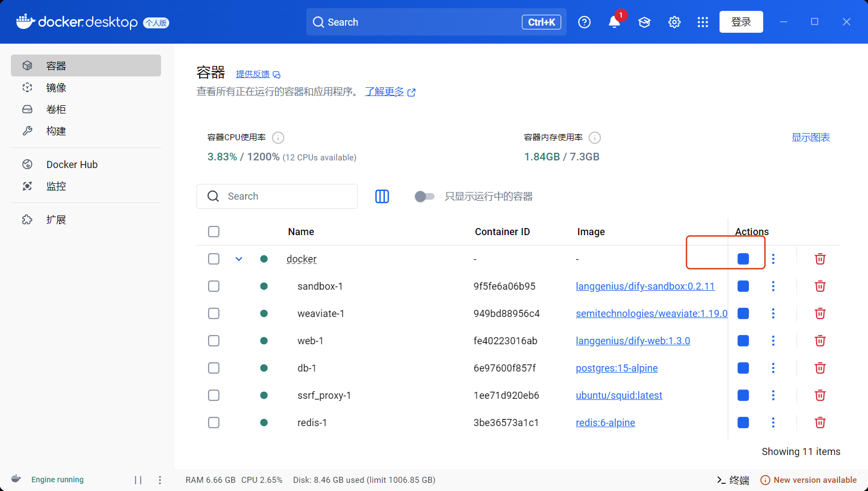The width and height of the screenshot is (868, 491).
Task: Open the apps grid icon in header
Action: pos(703,22)
